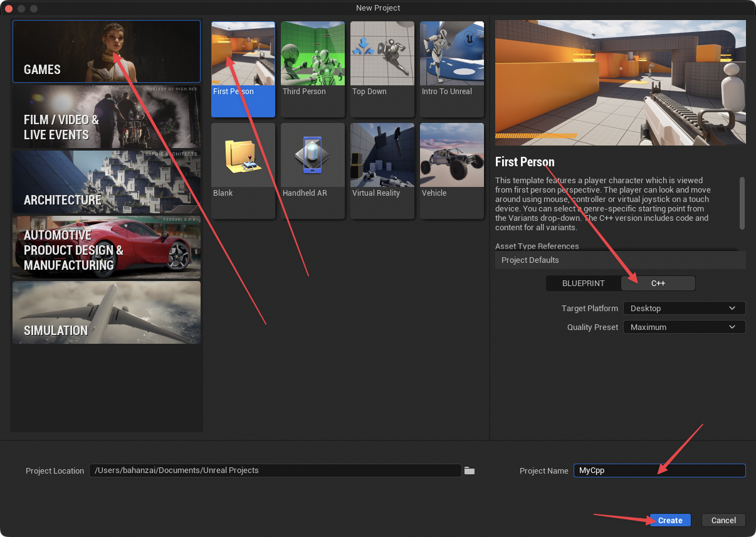Click the Create button
The height and width of the screenshot is (537, 756).
click(x=670, y=520)
